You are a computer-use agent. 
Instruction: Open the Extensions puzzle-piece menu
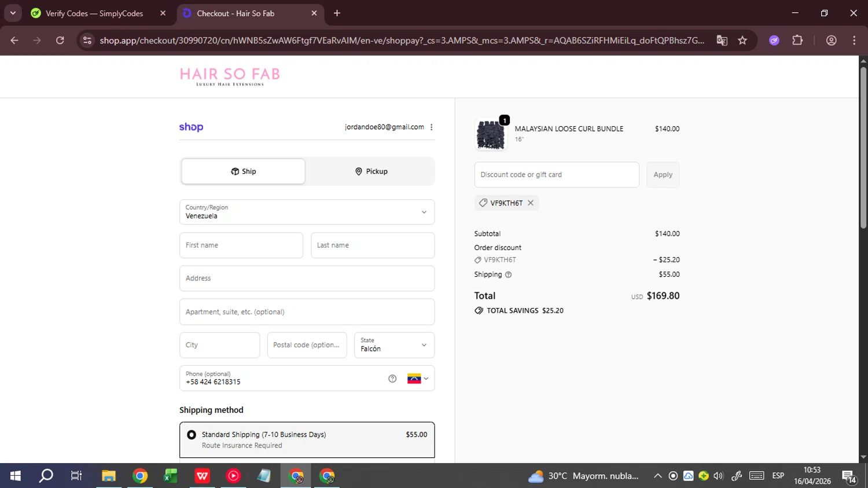pos(797,41)
